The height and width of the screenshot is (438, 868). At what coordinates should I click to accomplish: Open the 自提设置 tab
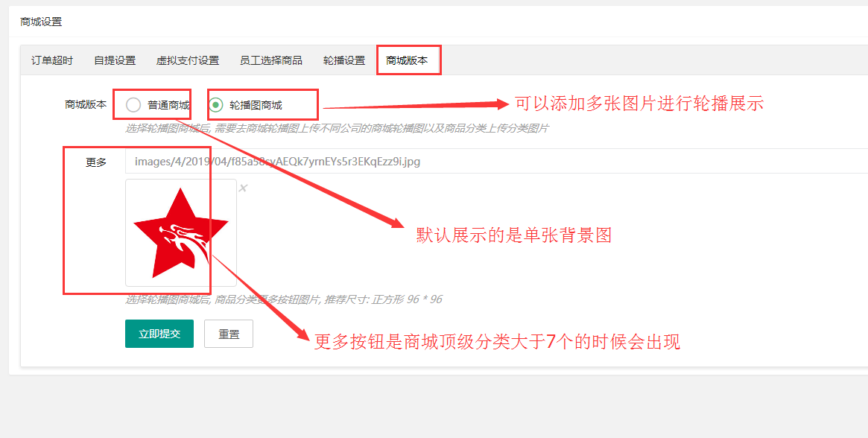coord(115,60)
